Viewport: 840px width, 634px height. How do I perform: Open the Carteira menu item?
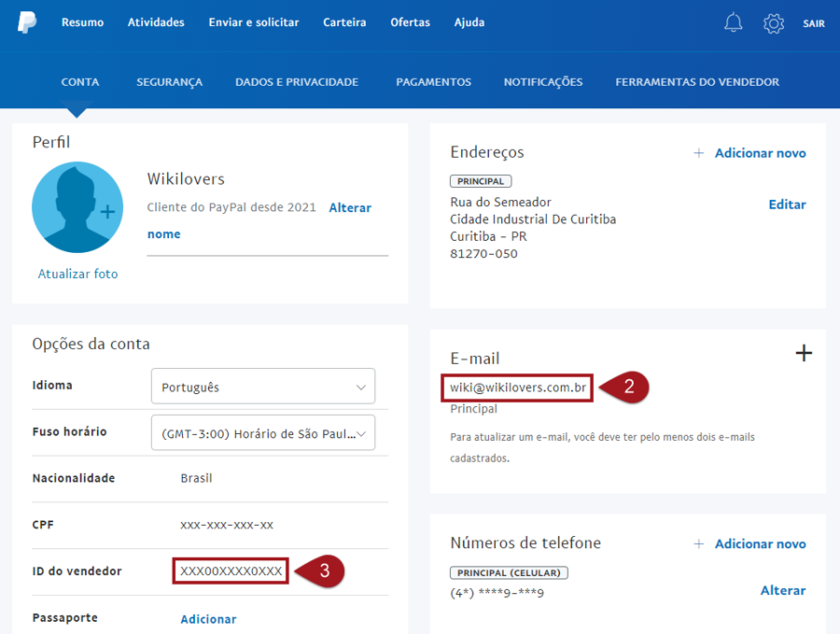tap(344, 22)
